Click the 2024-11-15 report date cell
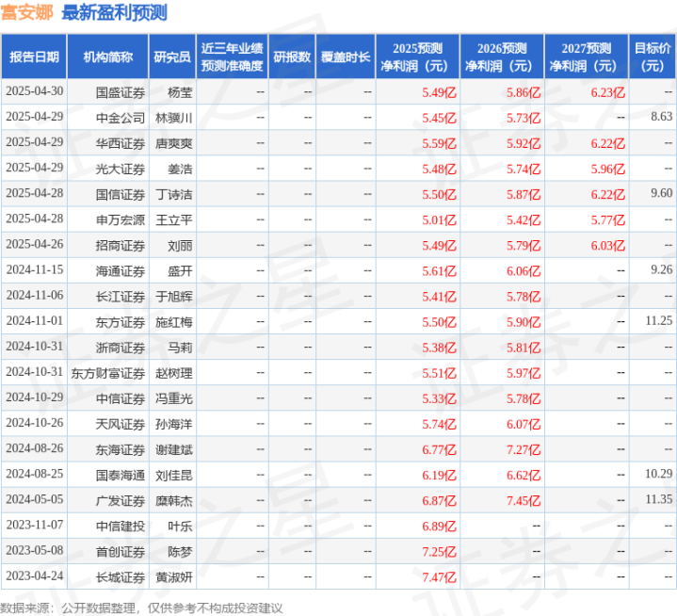 (x=35, y=270)
